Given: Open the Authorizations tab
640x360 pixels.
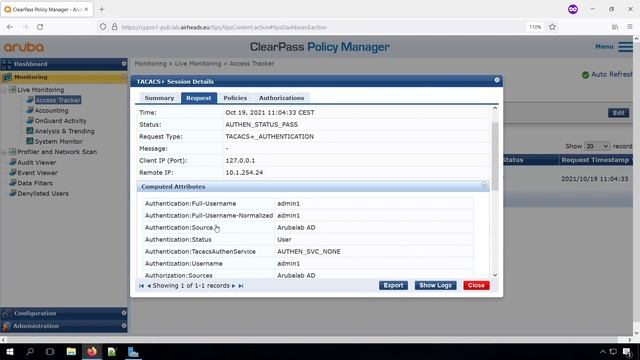Looking at the screenshot, I should tap(281, 98).
